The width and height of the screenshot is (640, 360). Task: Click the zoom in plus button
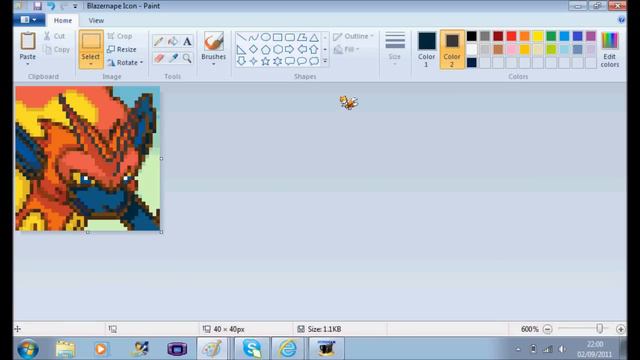click(x=620, y=329)
